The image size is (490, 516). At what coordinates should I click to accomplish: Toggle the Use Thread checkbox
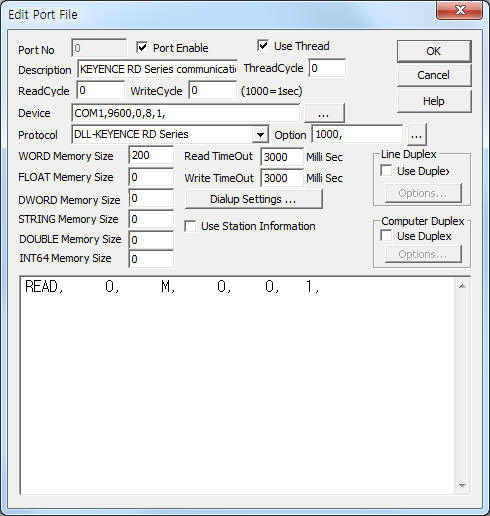tap(263, 46)
